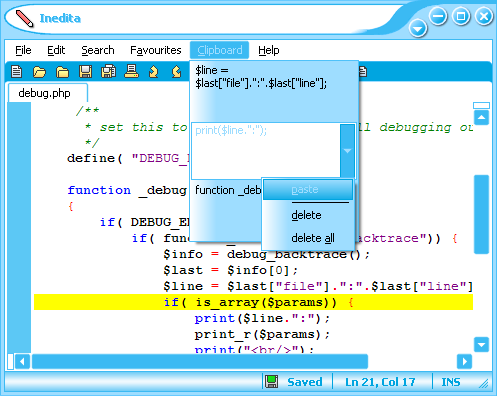
Task: Click the clipboard entry's down arrow
Action: 347,151
